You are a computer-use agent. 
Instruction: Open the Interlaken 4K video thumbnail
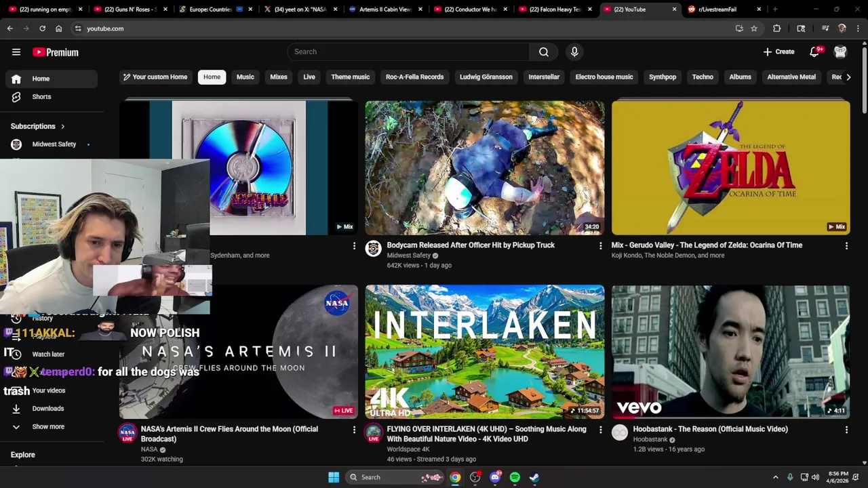click(485, 352)
